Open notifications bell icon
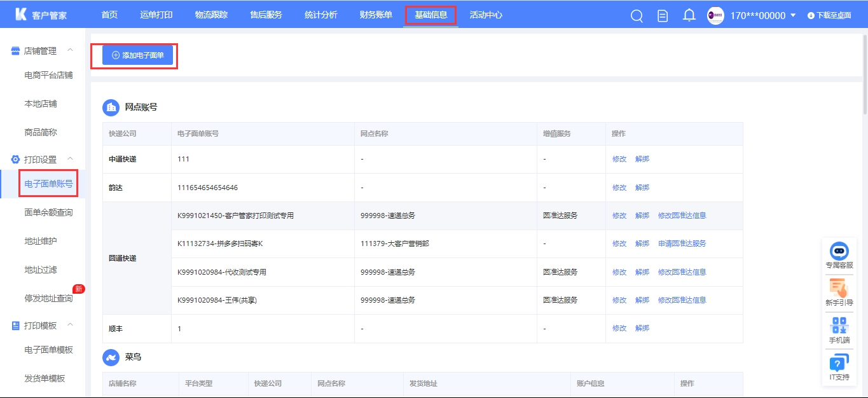Image resolution: width=868 pixels, height=398 pixels. click(689, 15)
